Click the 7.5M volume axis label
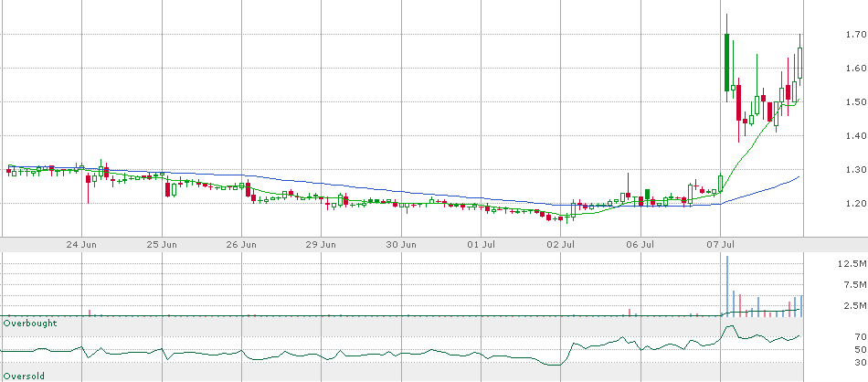Image resolution: width=868 pixels, height=382 pixels. (x=854, y=284)
